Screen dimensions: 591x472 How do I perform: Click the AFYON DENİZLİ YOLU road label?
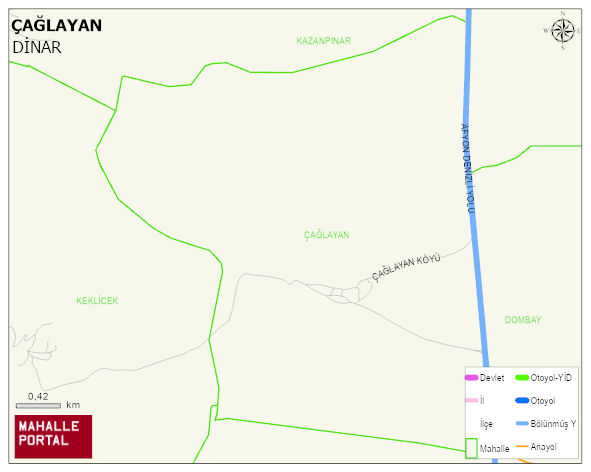(x=468, y=168)
